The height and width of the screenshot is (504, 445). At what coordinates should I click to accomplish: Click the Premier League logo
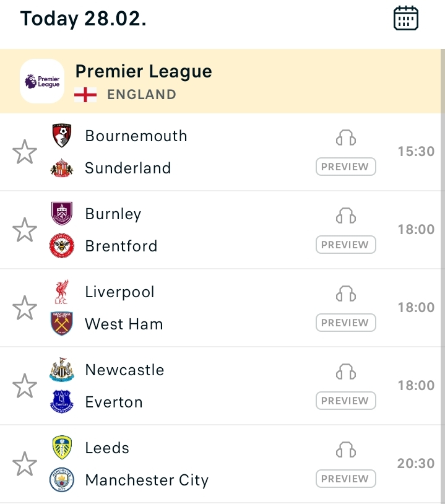(42, 81)
